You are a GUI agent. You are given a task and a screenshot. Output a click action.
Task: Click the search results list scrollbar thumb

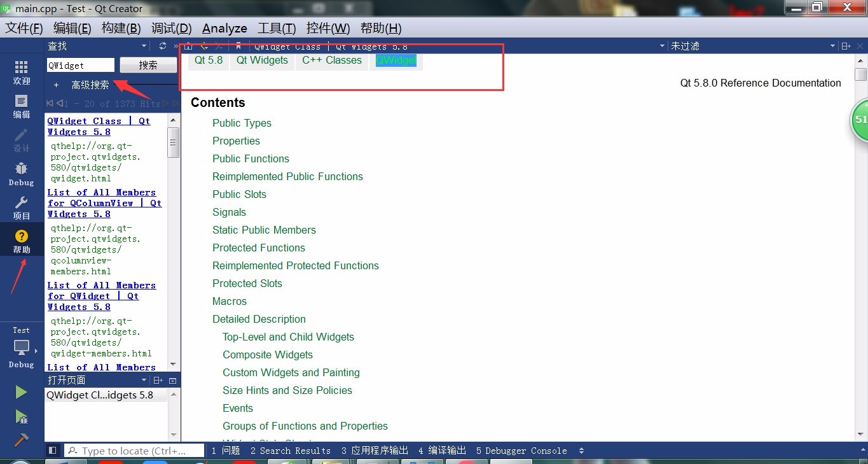coord(173,142)
